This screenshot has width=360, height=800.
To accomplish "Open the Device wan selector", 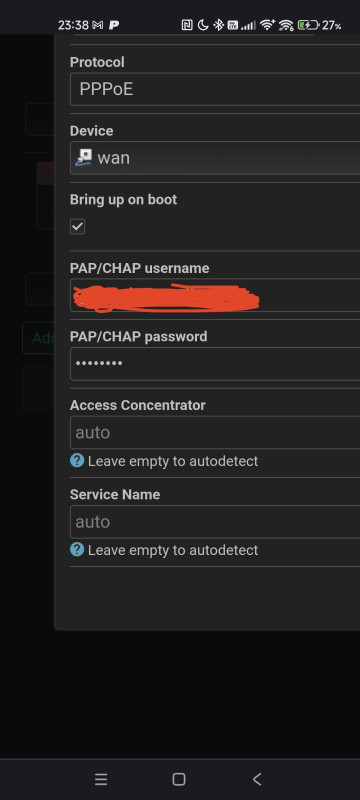I will pyautogui.click(x=215, y=158).
